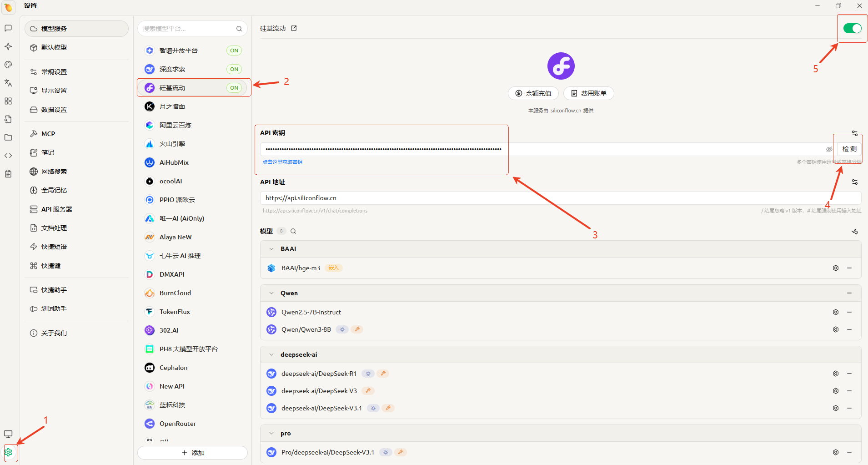Go to 网络搜索 settings page
The height and width of the screenshot is (465, 868).
(x=54, y=172)
